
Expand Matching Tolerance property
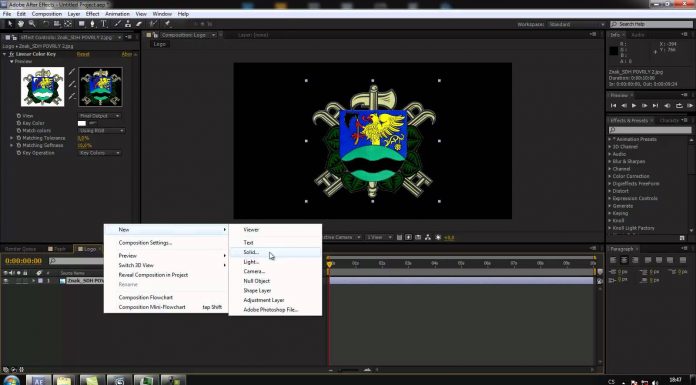coord(12,138)
